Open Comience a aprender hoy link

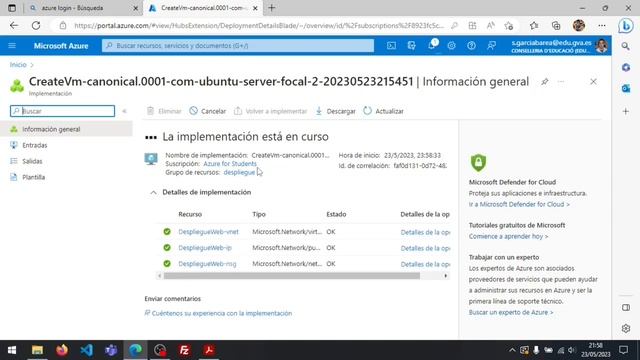point(508,236)
